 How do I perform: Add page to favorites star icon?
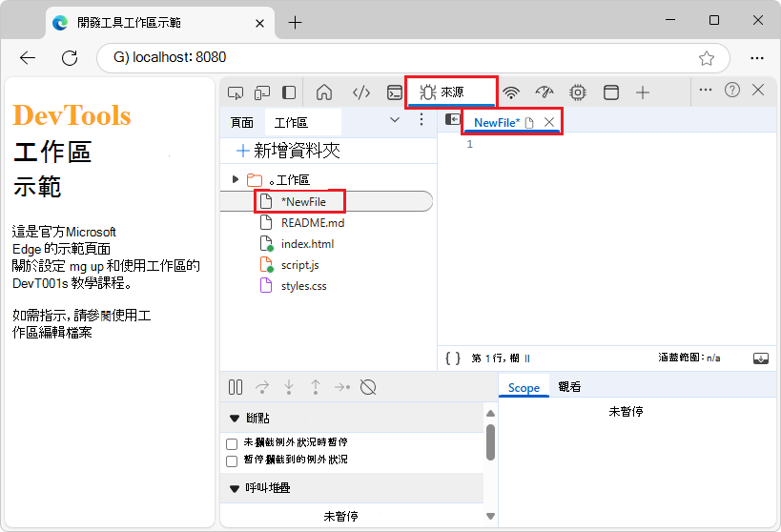click(x=707, y=58)
